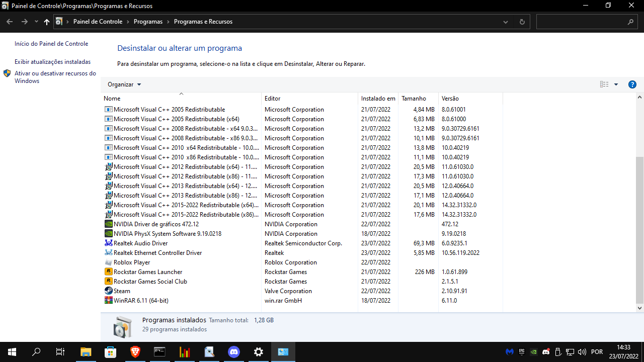Image resolution: width=644 pixels, height=362 pixels.
Task: Click the Roblox Player icon
Action: 108,262
